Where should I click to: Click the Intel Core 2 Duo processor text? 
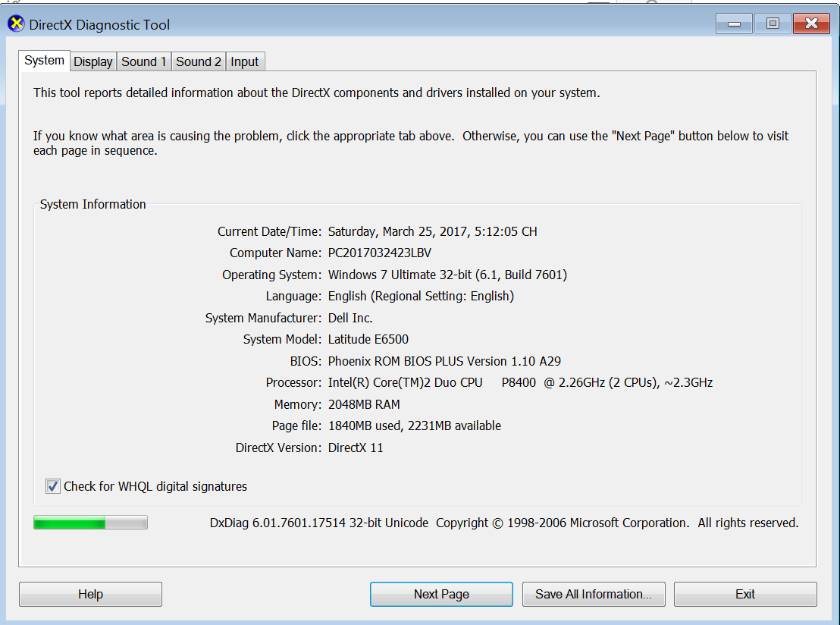[520, 383]
